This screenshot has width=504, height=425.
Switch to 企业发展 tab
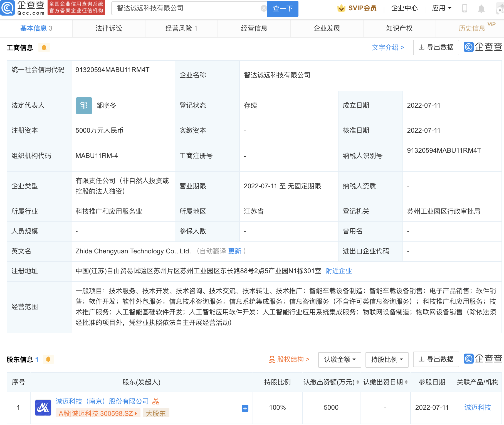pos(327,28)
